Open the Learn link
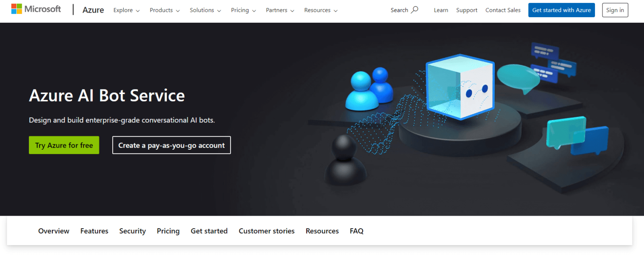The image size is (644, 266). coord(441,10)
